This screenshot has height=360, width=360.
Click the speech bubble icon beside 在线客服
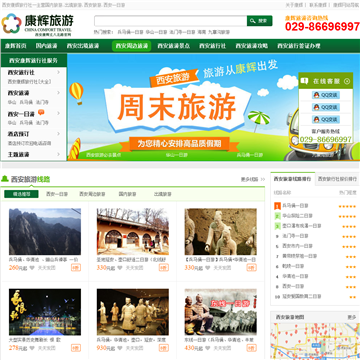(304, 81)
